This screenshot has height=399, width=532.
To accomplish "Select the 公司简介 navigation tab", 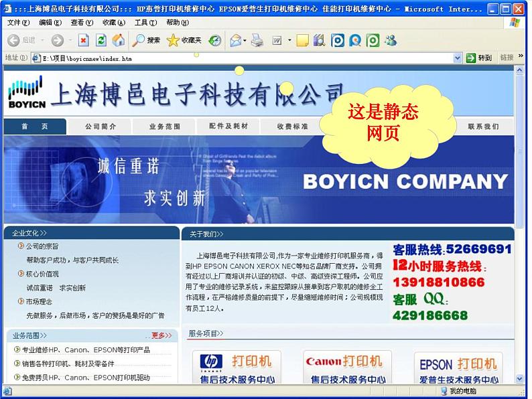I will (100, 127).
